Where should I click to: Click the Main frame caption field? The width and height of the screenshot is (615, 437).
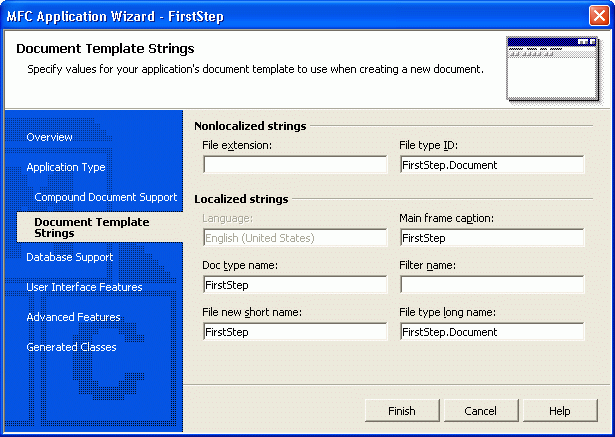(x=491, y=238)
